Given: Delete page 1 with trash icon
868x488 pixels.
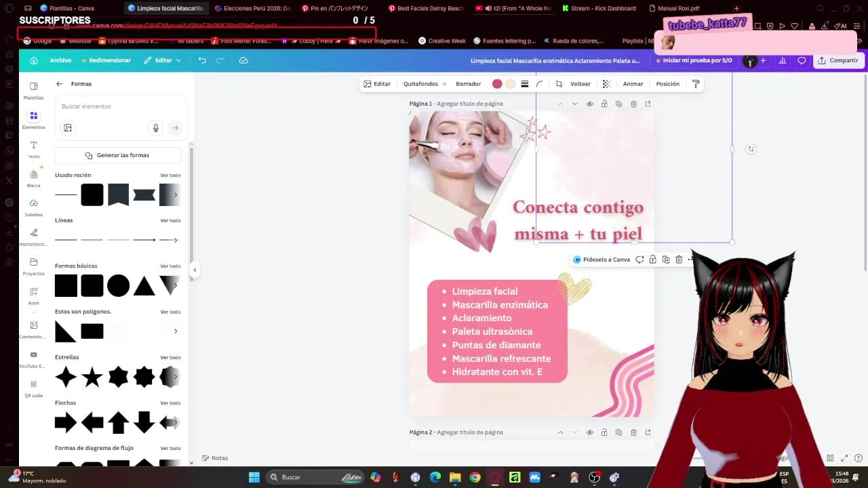Looking at the screenshot, I should [633, 104].
